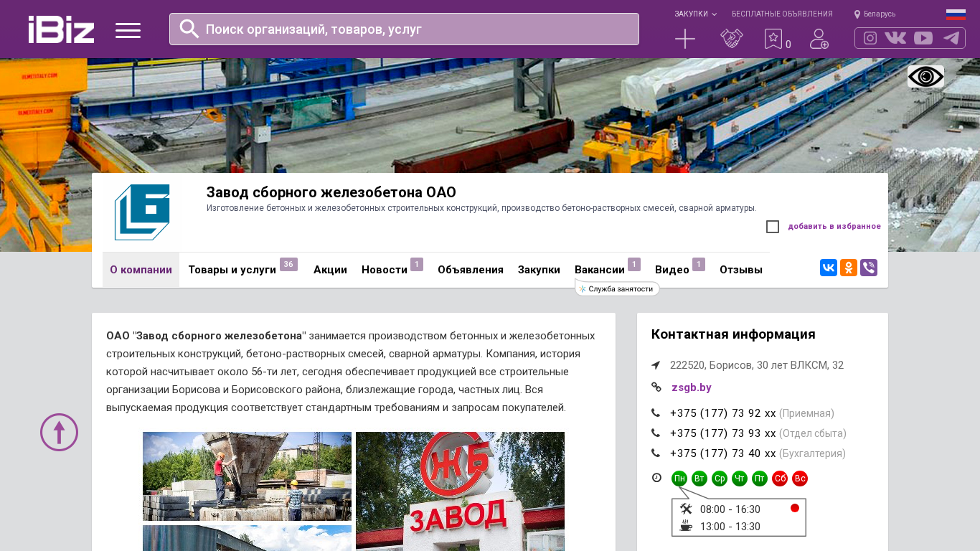The width and height of the screenshot is (980, 551).
Task: Click the break time 13:00 - 13:30
Action: [x=730, y=527]
